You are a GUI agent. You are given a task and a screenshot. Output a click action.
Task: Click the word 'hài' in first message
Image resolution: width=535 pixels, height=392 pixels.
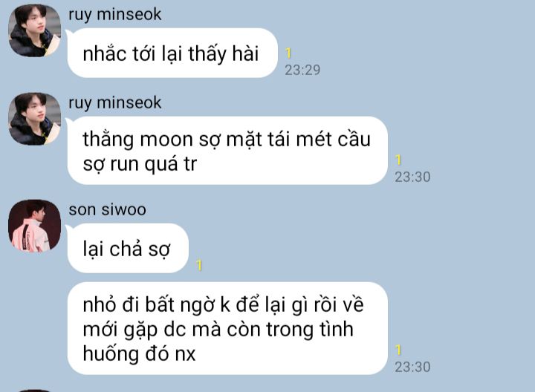tap(245, 54)
